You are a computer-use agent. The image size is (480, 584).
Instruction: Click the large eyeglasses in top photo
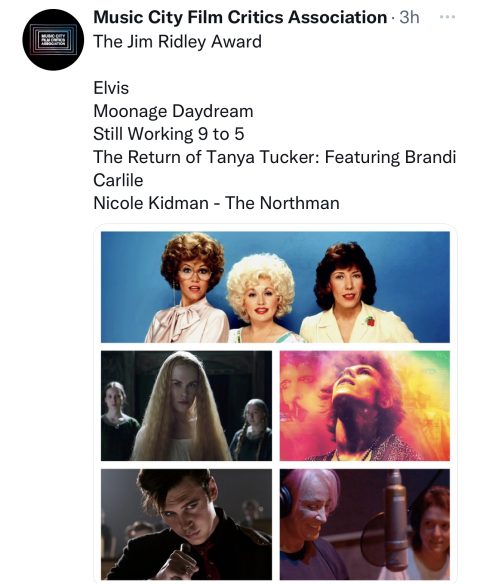click(194, 274)
